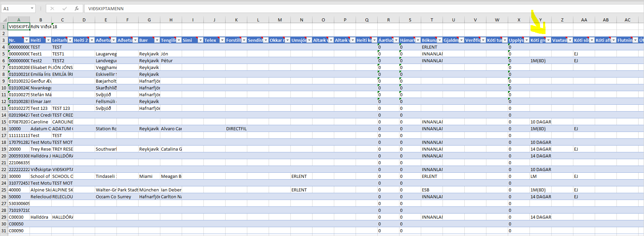Screen dimensions: 644x236
Task: Click the formula bar resize dots handle
Action: (41, 9)
